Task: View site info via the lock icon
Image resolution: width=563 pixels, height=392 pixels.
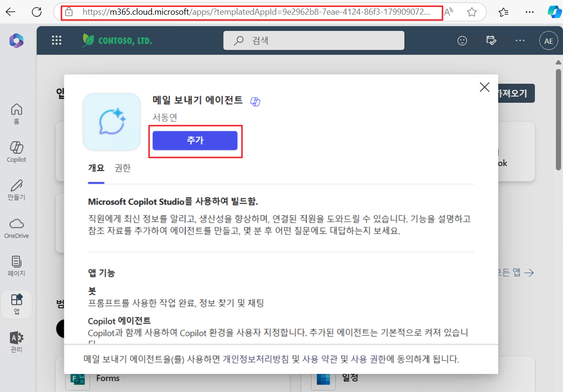Action: click(x=69, y=12)
